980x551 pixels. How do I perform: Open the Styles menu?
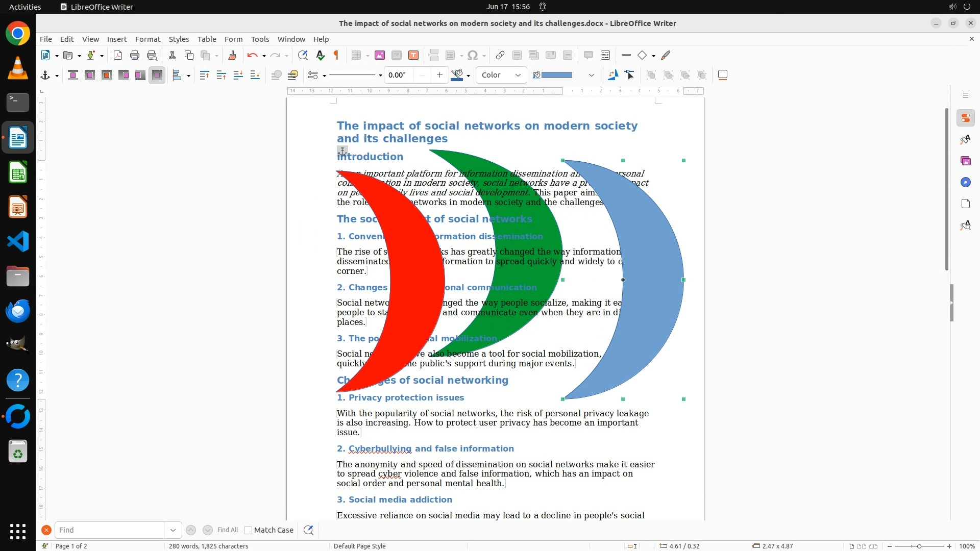pos(179,39)
